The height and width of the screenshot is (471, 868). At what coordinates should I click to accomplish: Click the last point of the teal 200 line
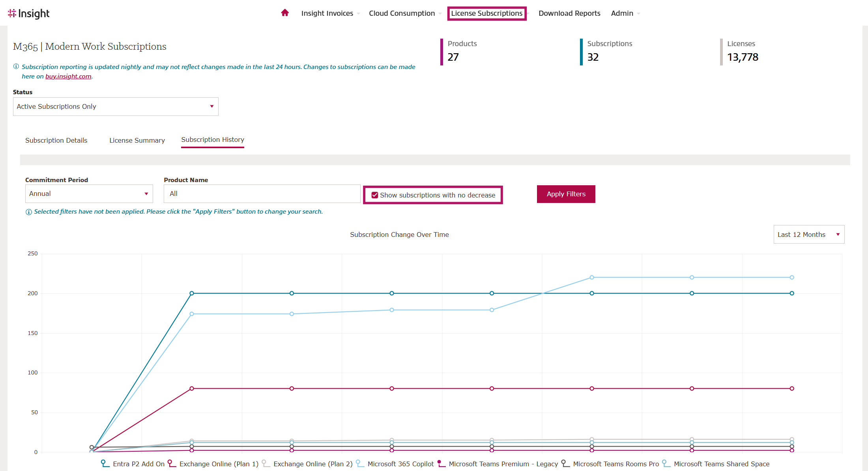click(791, 293)
